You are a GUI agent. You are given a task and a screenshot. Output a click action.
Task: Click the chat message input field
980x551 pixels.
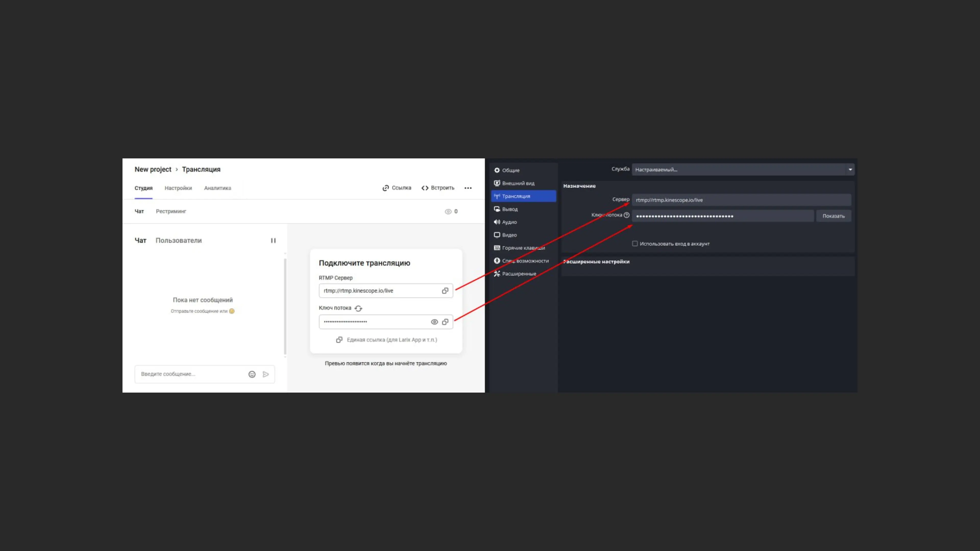[x=190, y=374]
